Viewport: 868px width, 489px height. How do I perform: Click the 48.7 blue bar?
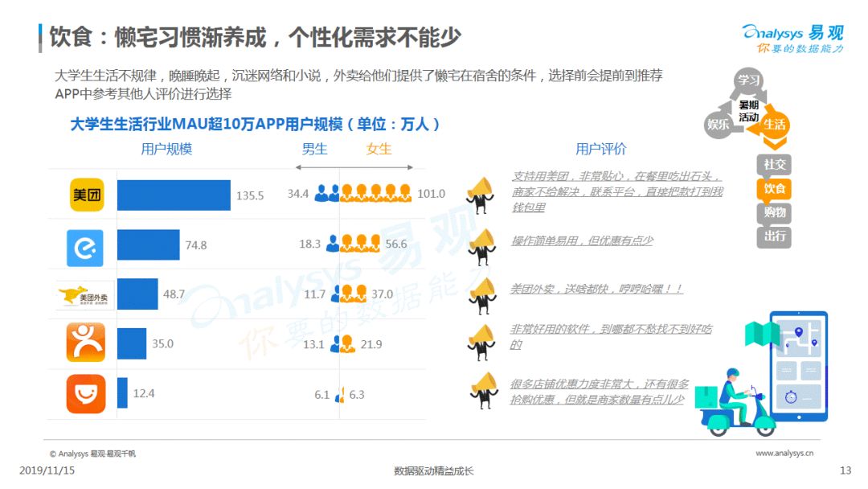click(x=137, y=294)
